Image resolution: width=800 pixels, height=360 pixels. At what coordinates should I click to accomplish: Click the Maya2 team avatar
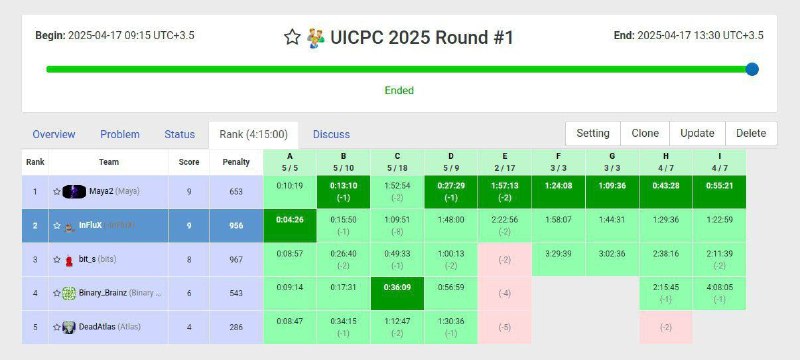[x=74, y=192]
